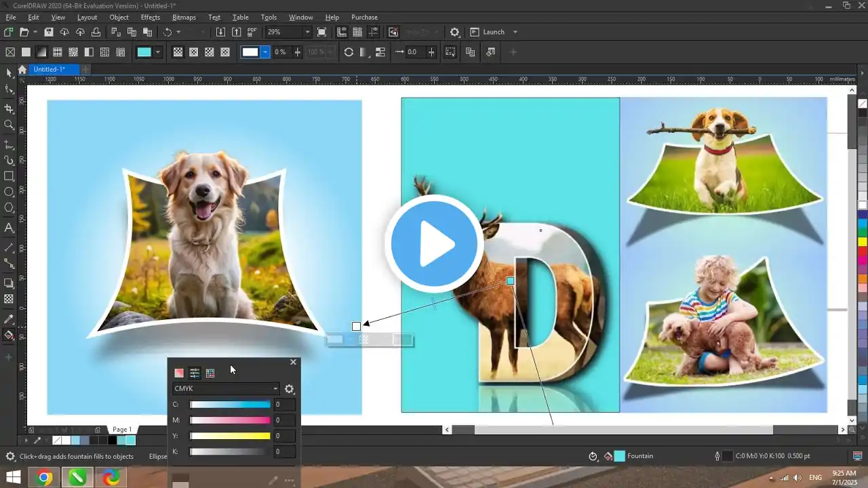
Task: Click the Publish to PDF icon
Action: click(x=252, y=32)
